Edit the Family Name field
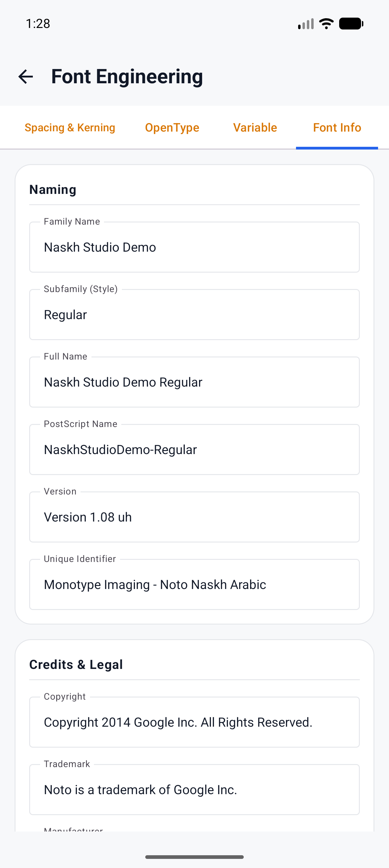 coord(194,247)
